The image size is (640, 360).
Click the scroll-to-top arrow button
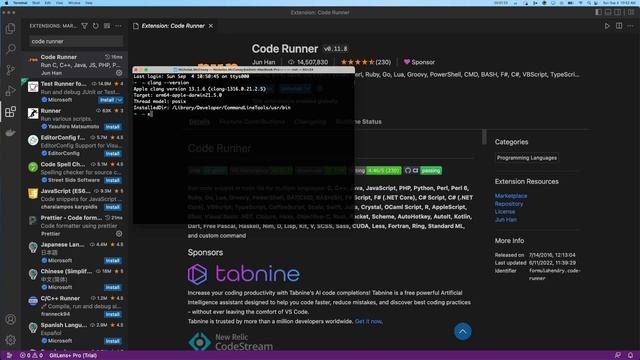462,331
